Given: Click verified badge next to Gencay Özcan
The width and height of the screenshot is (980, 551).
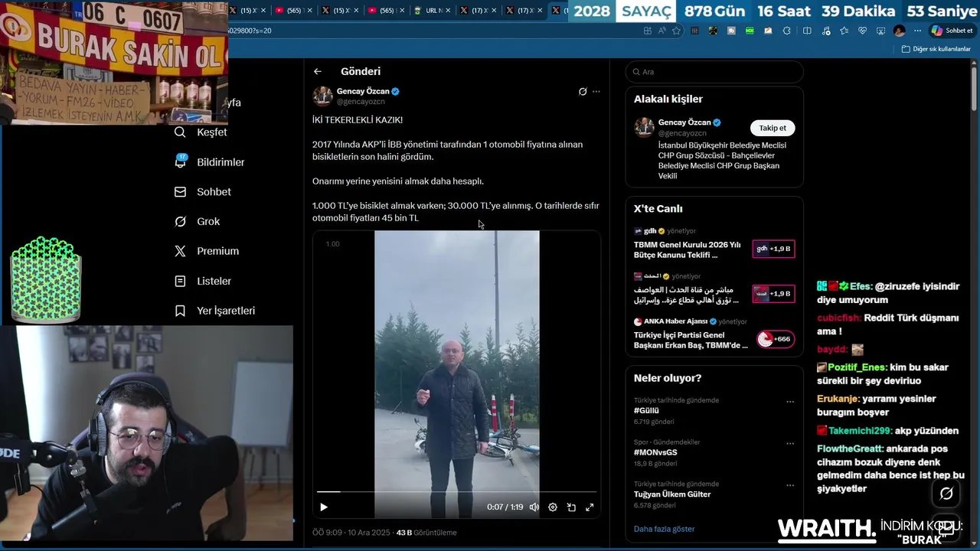Looking at the screenshot, I should [396, 91].
